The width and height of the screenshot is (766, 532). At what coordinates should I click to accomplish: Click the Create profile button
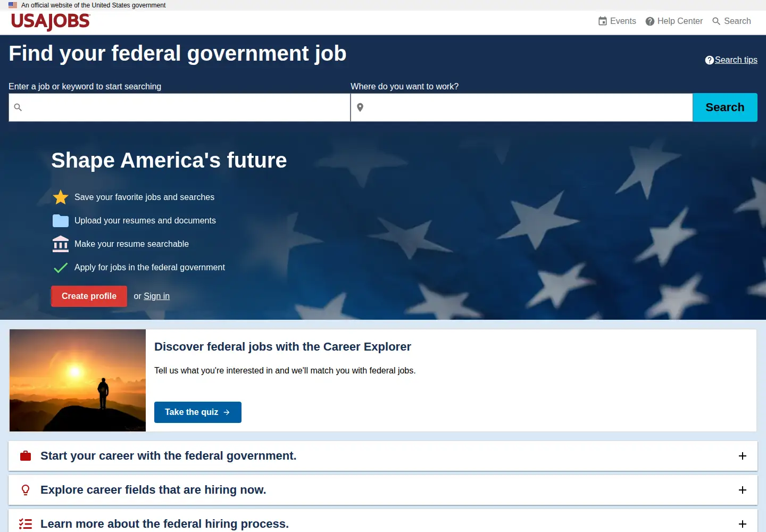coord(89,296)
